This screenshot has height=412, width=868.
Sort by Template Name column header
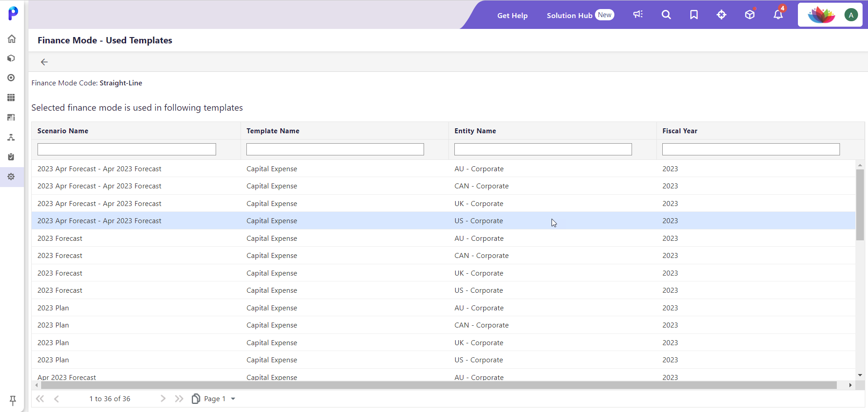[x=273, y=131]
